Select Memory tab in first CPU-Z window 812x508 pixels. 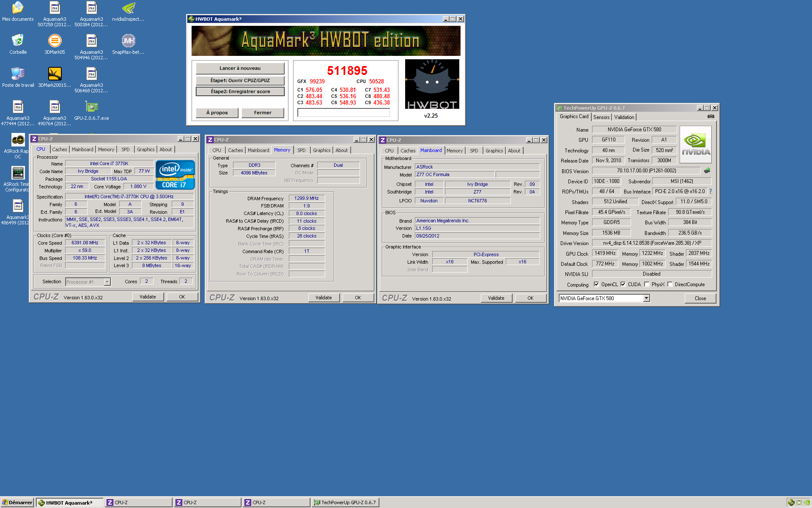click(x=106, y=149)
